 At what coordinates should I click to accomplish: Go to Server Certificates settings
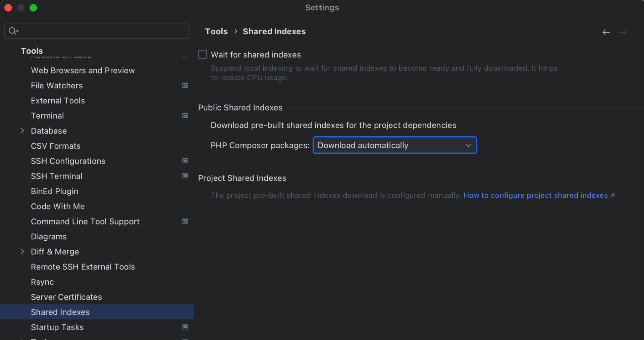tap(66, 297)
